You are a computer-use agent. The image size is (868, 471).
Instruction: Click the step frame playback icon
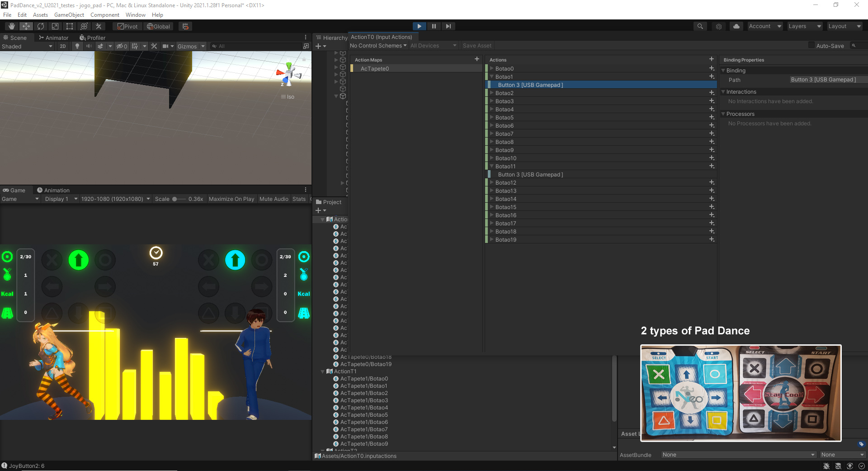(x=448, y=26)
